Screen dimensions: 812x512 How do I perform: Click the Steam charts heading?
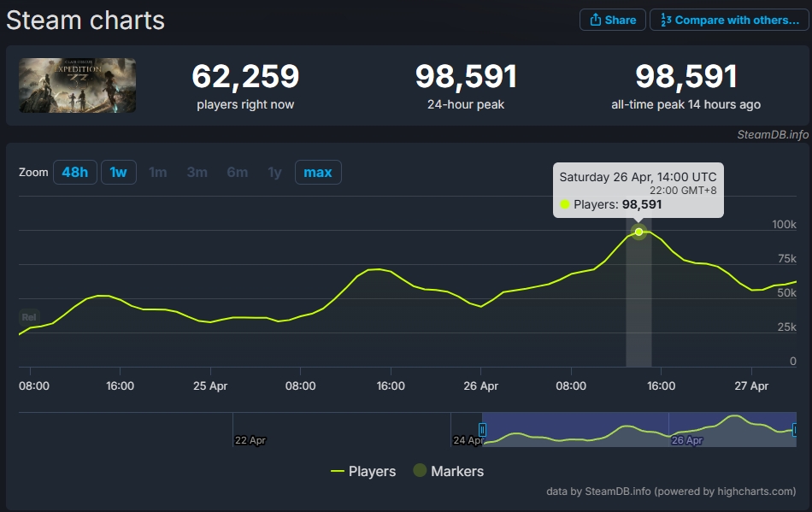click(85, 21)
